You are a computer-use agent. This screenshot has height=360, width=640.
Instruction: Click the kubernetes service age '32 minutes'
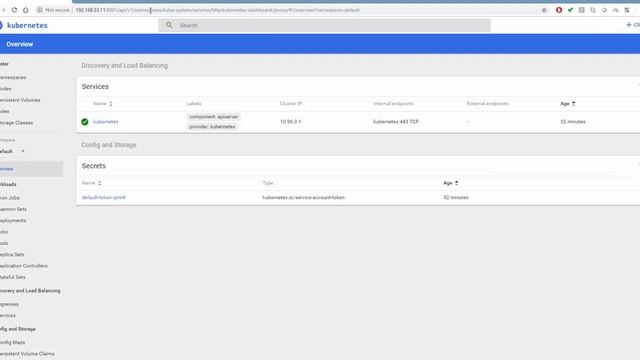coord(573,122)
